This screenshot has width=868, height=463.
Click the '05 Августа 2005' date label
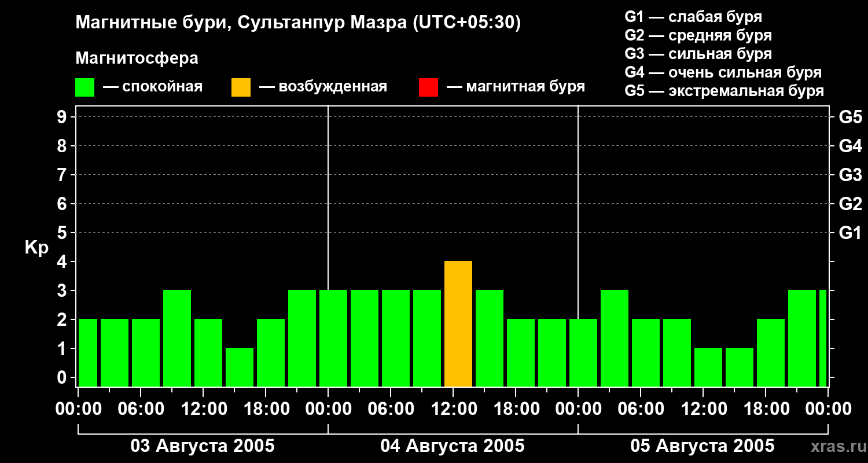click(x=702, y=446)
